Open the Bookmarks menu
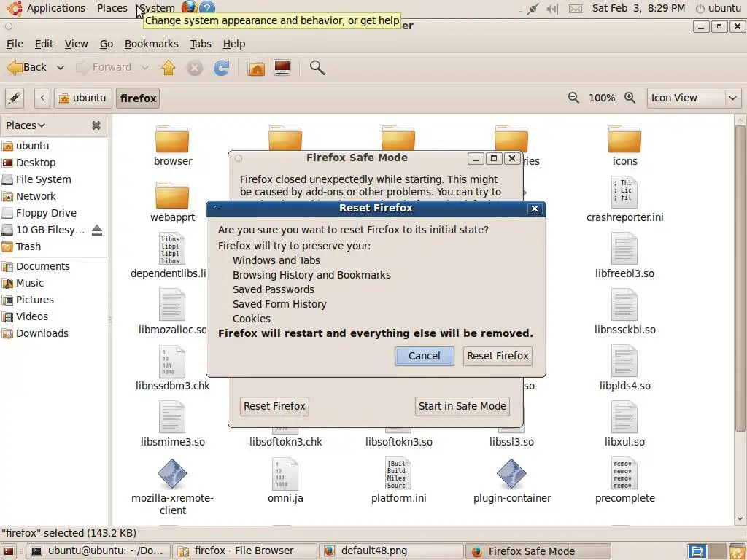Viewport: 747px width, 560px height. (x=152, y=44)
